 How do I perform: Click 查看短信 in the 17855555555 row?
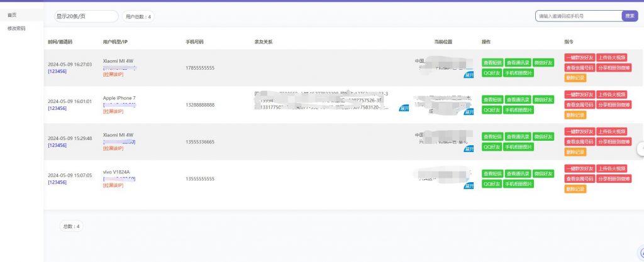(x=492, y=62)
